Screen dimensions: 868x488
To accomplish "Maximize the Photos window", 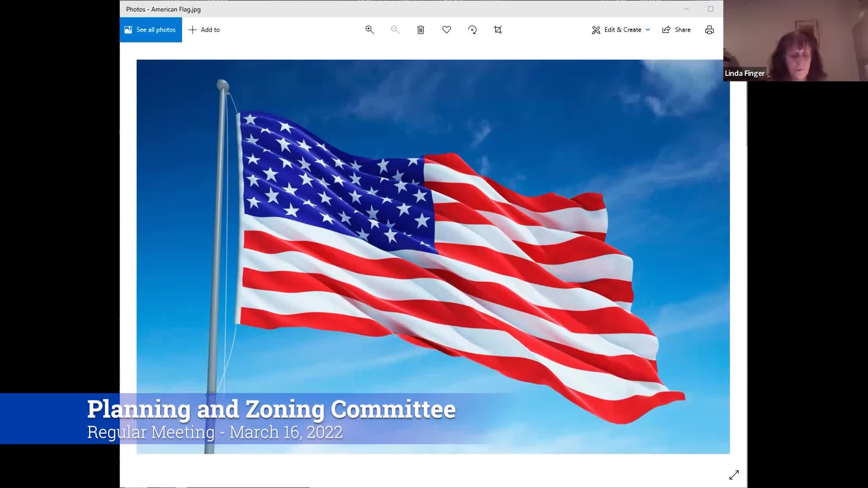I will (x=710, y=9).
